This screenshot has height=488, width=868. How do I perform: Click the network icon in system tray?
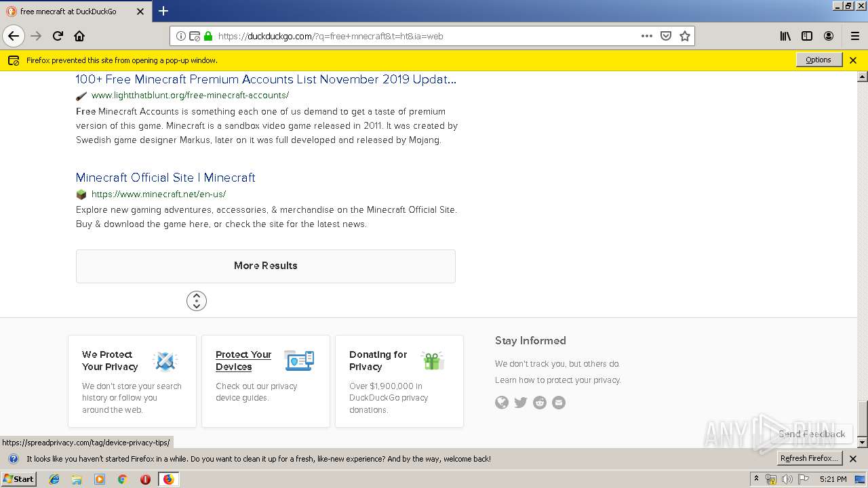[771, 479]
